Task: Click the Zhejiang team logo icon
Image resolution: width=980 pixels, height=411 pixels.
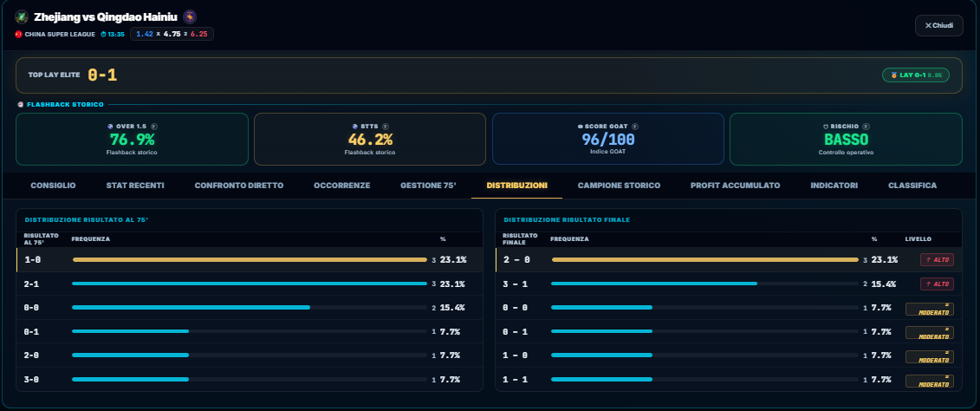Action: [x=22, y=16]
